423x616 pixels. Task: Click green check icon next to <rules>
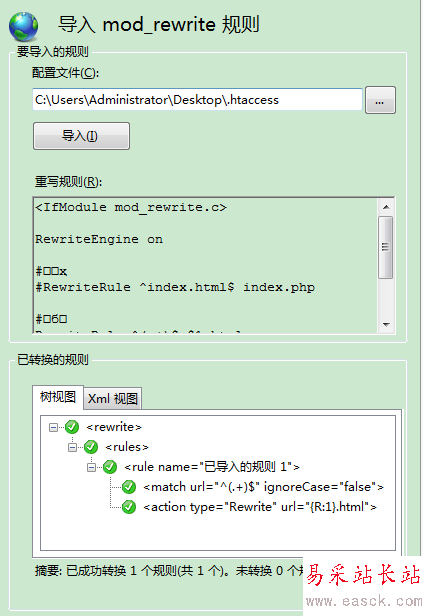pyautogui.click(x=91, y=447)
